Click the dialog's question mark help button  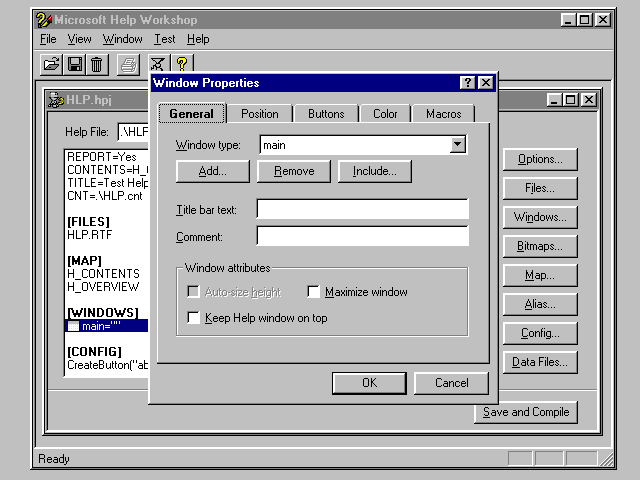click(x=467, y=83)
